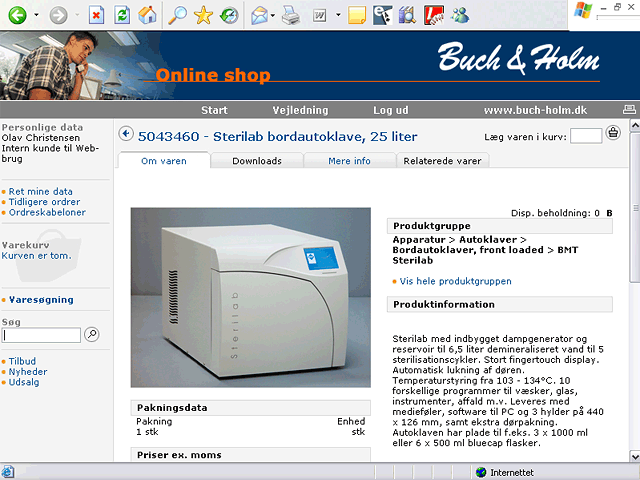
Task: Click the Research books magnifier icon
Action: coord(407,16)
